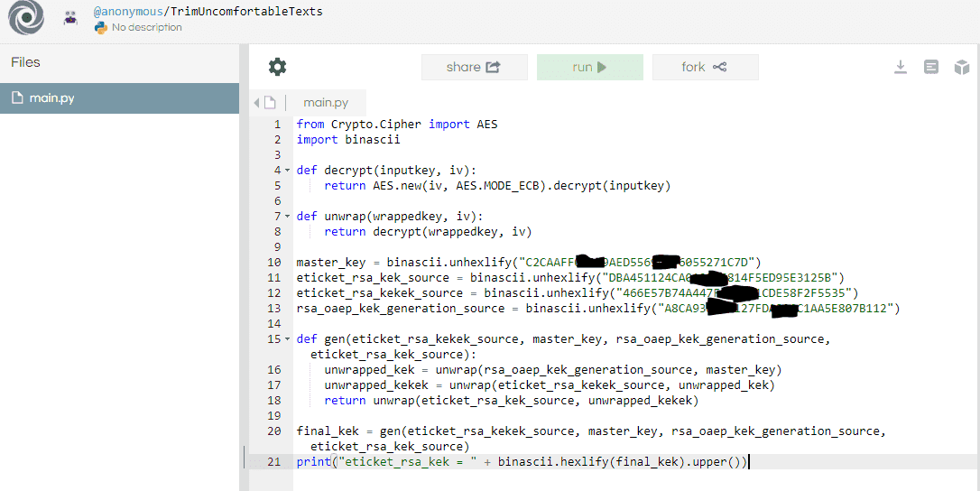Open the console panel icon

tap(930, 67)
